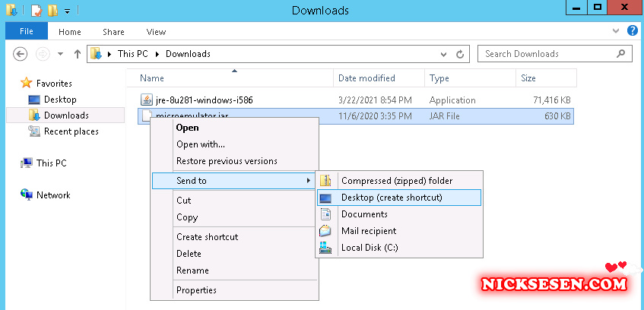Image resolution: width=644 pixels, height=310 pixels.
Task: Click the Local Disk (C:) drive icon
Action: click(326, 248)
